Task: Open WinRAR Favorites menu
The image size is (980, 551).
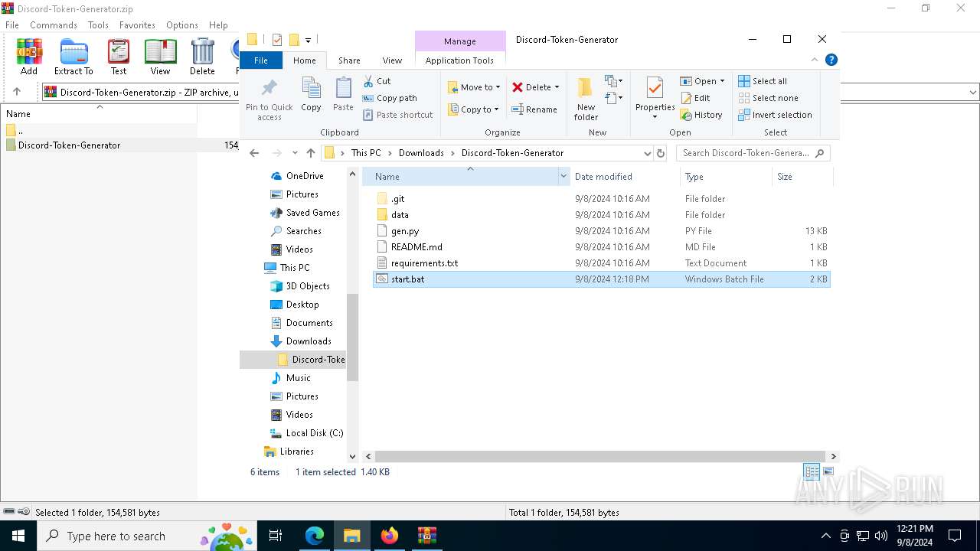Action: tap(138, 24)
